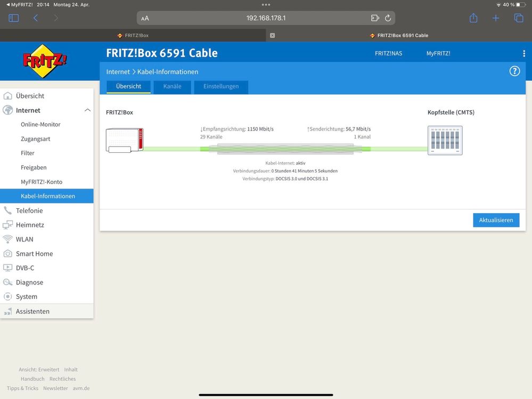Open the Safari share icon
This screenshot has height=399, width=532.
coord(473,18)
